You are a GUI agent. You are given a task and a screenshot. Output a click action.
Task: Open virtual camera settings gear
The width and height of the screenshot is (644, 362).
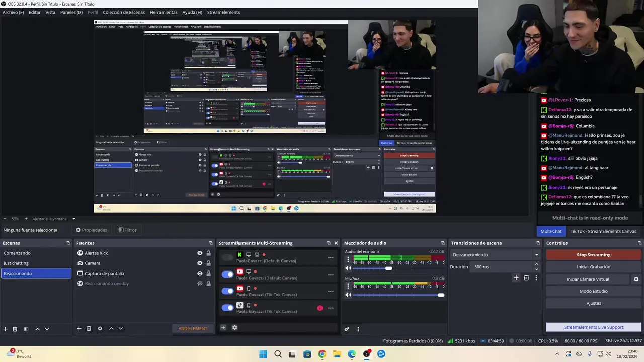[636, 279]
